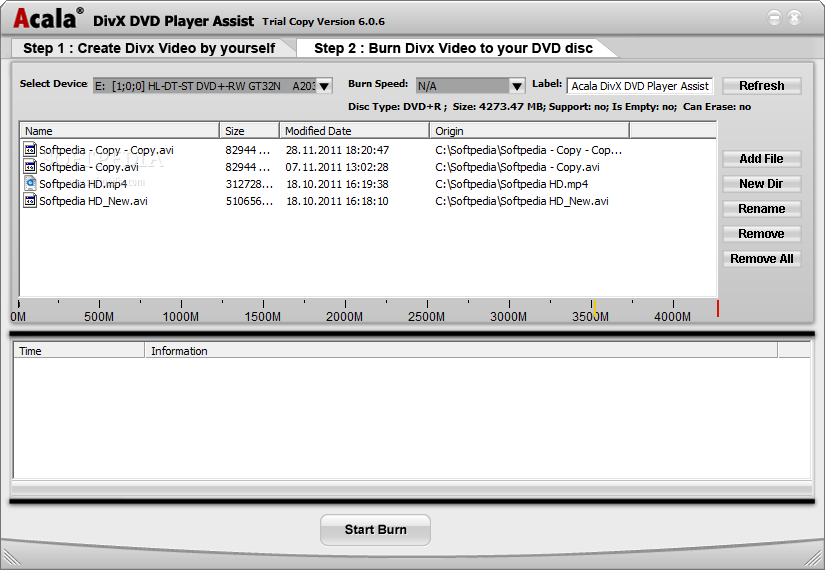Screen dimensions: 825x570
Task: Close the Acala DivX DVD Player Assist window
Action: 794,18
